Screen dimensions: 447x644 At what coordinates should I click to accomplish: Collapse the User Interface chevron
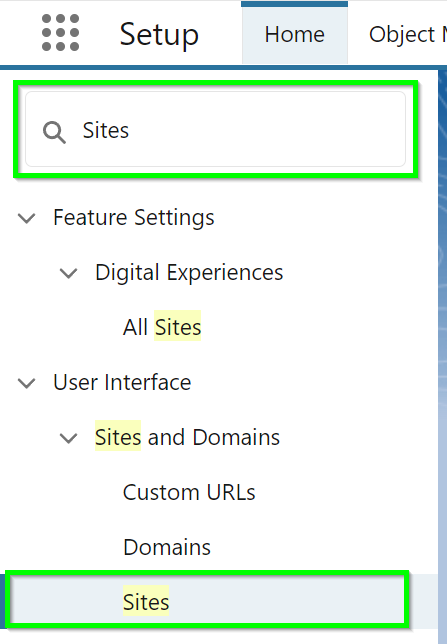coord(27,383)
